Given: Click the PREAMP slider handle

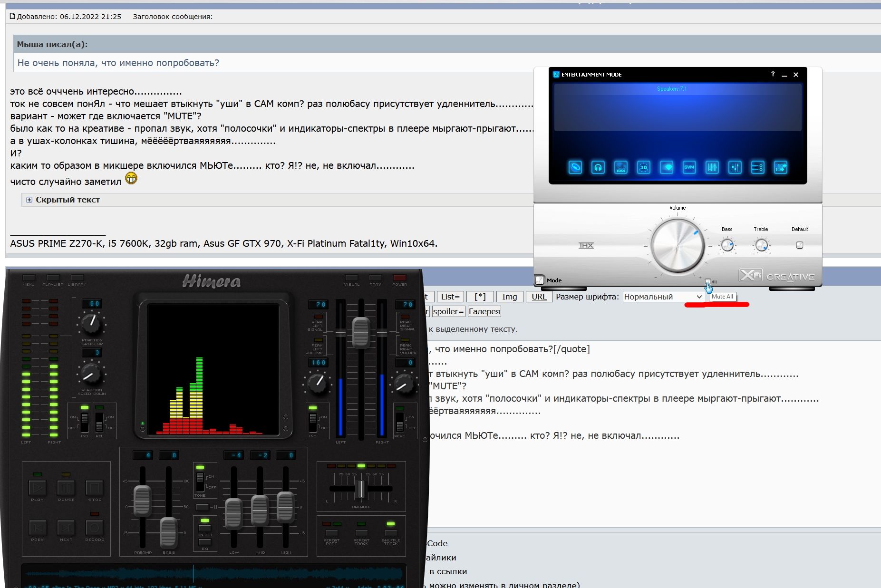Looking at the screenshot, I should pyautogui.click(x=142, y=501).
